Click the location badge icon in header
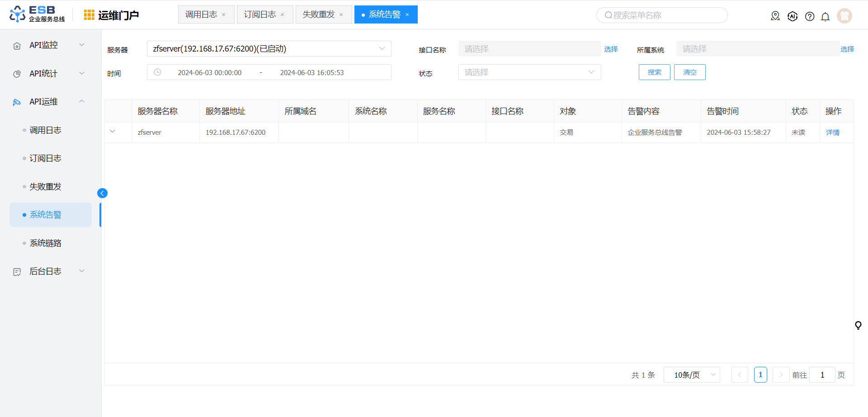The width and height of the screenshot is (868, 417). [775, 16]
